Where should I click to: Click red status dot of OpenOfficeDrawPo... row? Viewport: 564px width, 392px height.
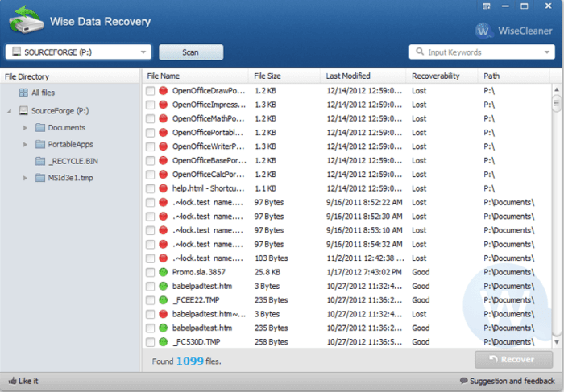click(x=164, y=91)
